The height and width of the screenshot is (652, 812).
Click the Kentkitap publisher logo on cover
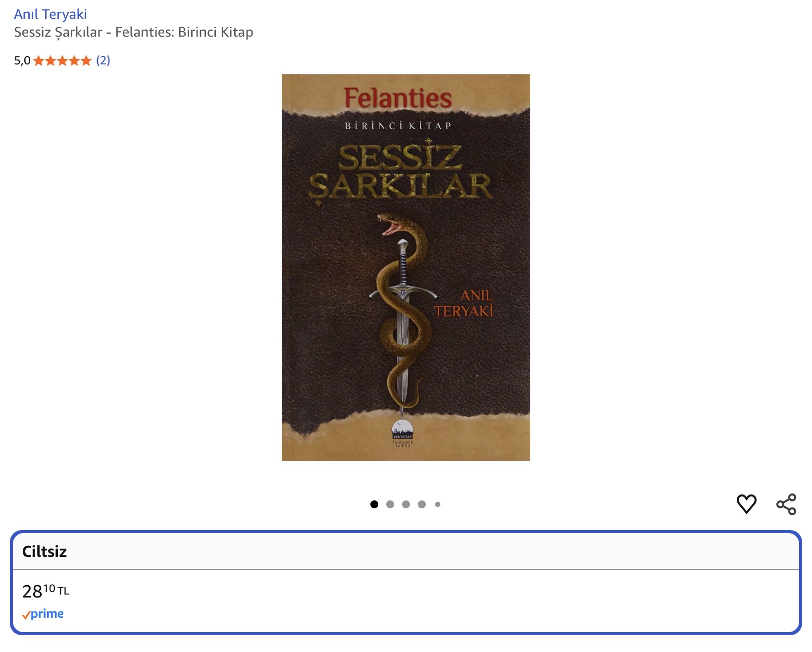pyautogui.click(x=402, y=433)
